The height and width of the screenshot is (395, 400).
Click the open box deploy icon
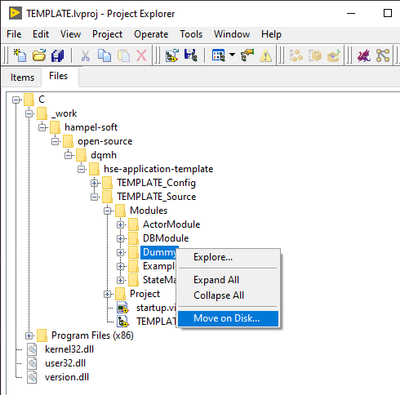(333, 55)
